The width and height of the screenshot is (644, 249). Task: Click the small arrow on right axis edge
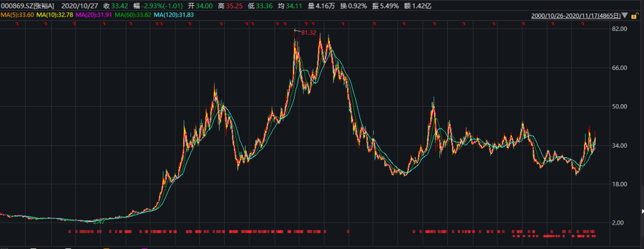point(642,211)
